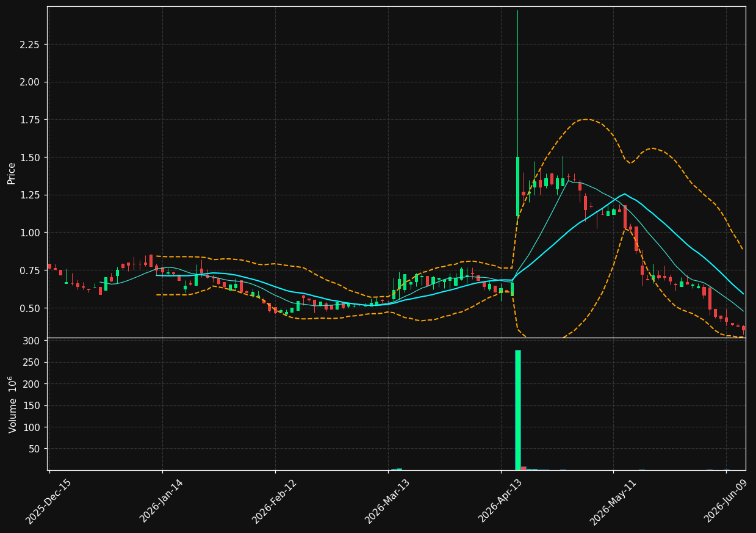Click the 100 volume axis tick
756x533 pixels.
(x=33, y=427)
